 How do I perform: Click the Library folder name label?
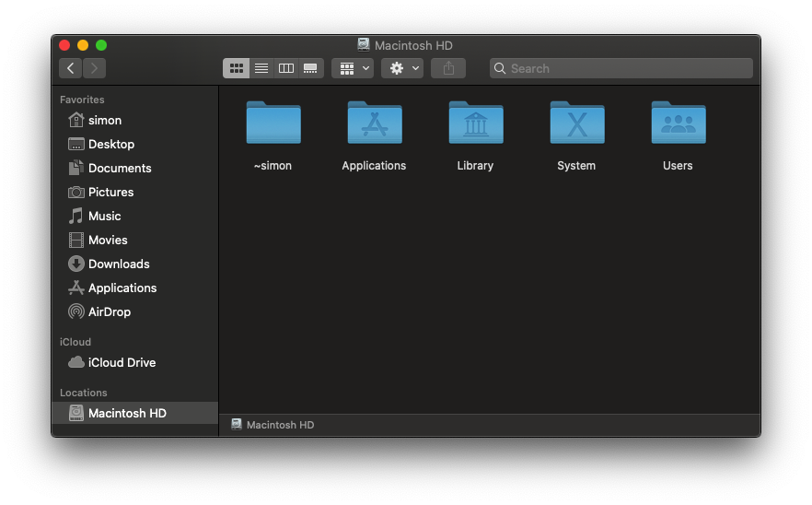[x=475, y=166]
